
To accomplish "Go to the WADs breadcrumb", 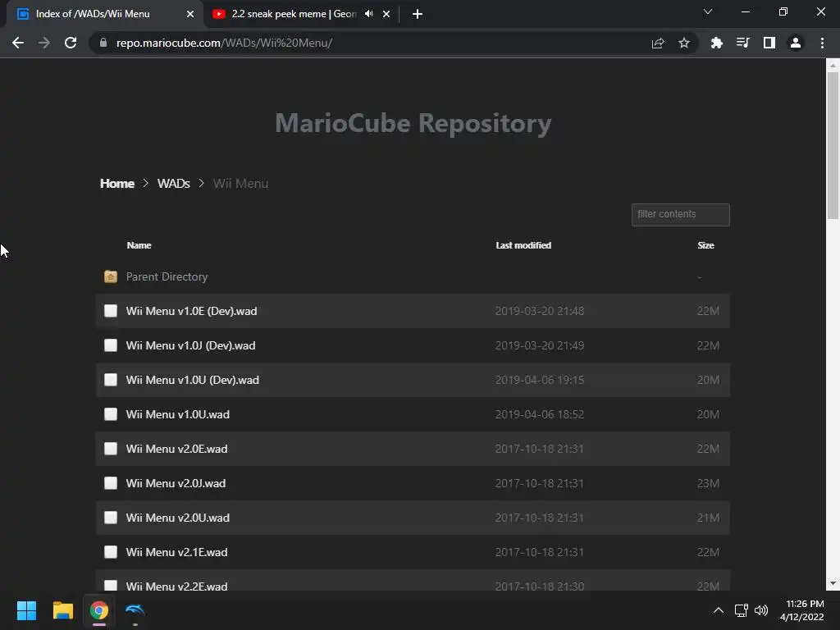I will [x=174, y=183].
